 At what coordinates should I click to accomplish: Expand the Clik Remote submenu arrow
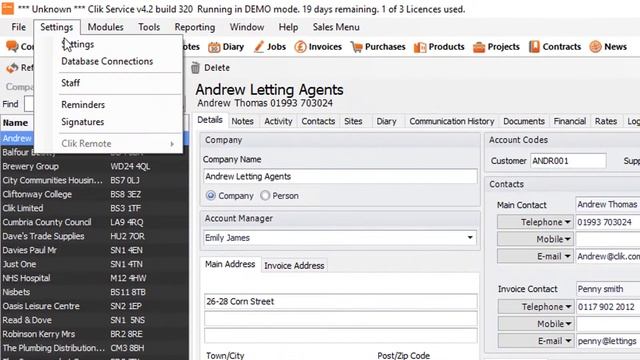point(172,144)
